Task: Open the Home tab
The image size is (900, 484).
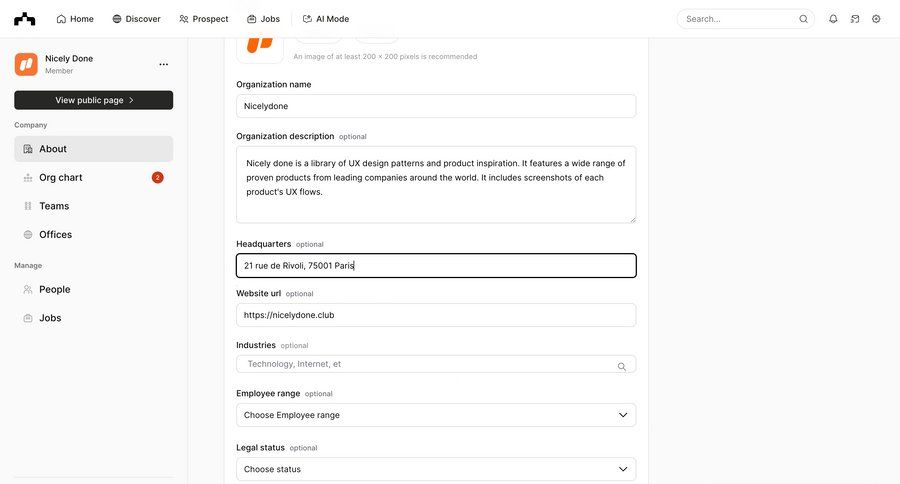Action: tap(75, 19)
